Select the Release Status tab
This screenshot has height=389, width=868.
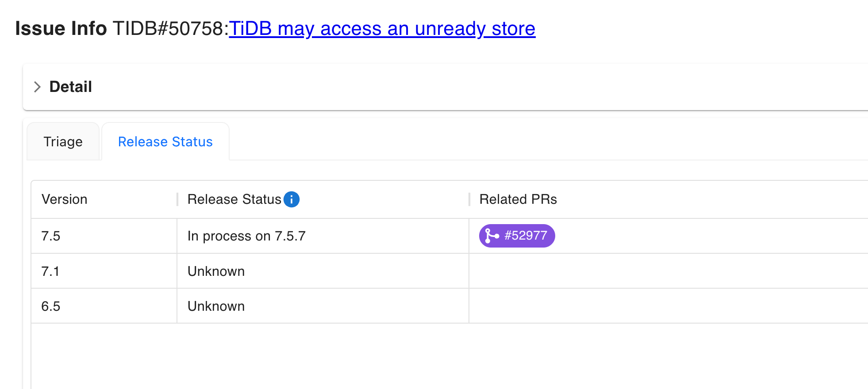pos(165,142)
